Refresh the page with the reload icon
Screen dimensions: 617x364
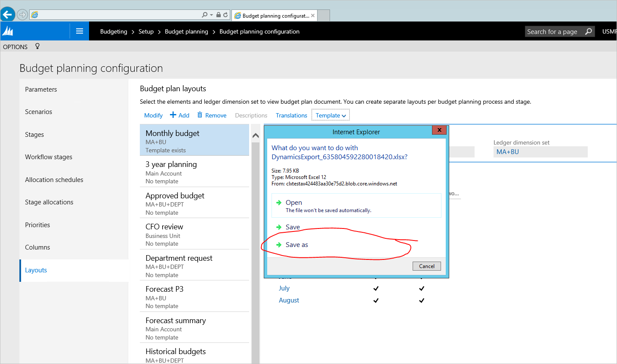pyautogui.click(x=225, y=15)
